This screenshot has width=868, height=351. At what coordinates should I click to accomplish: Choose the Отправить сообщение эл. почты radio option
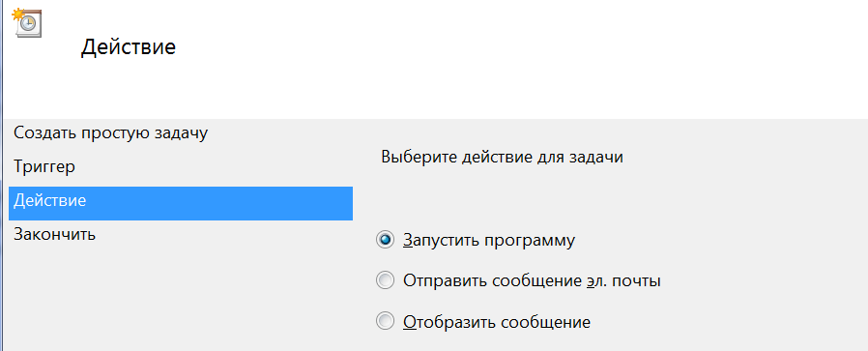tap(385, 280)
